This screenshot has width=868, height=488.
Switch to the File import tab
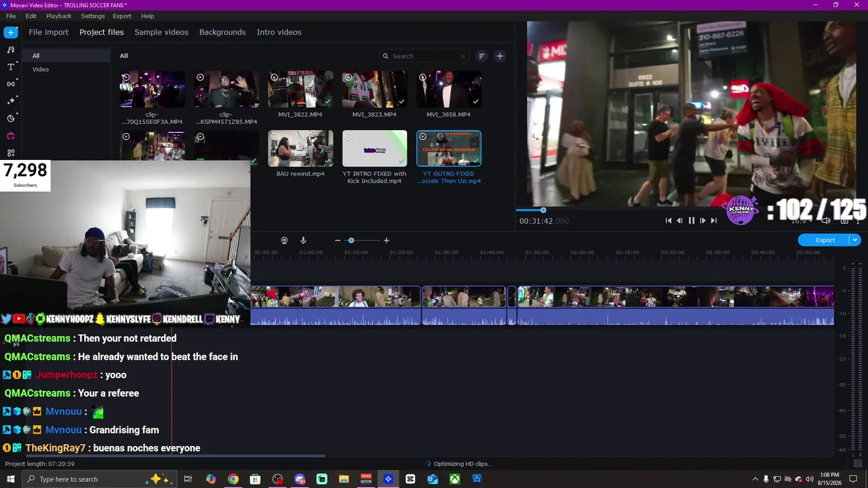click(49, 32)
